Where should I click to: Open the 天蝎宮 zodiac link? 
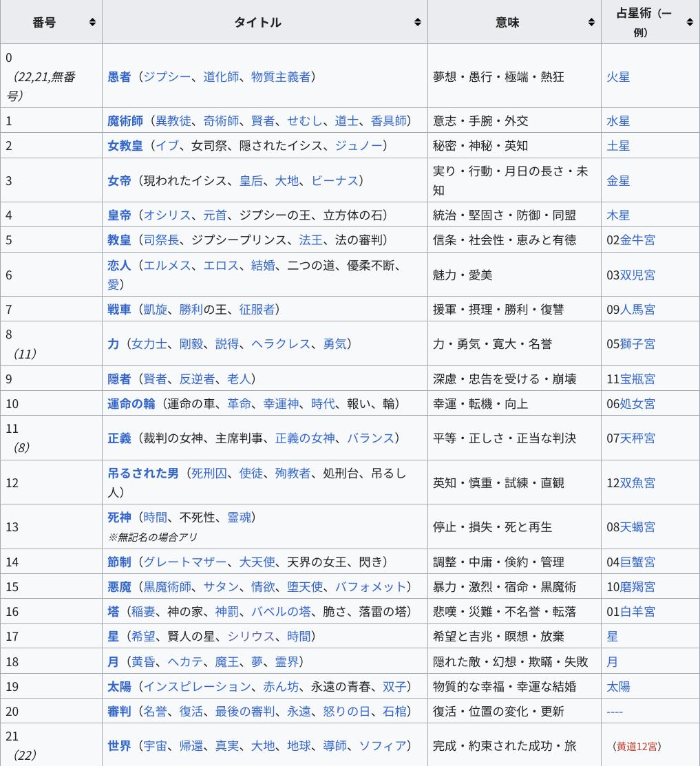(637, 526)
